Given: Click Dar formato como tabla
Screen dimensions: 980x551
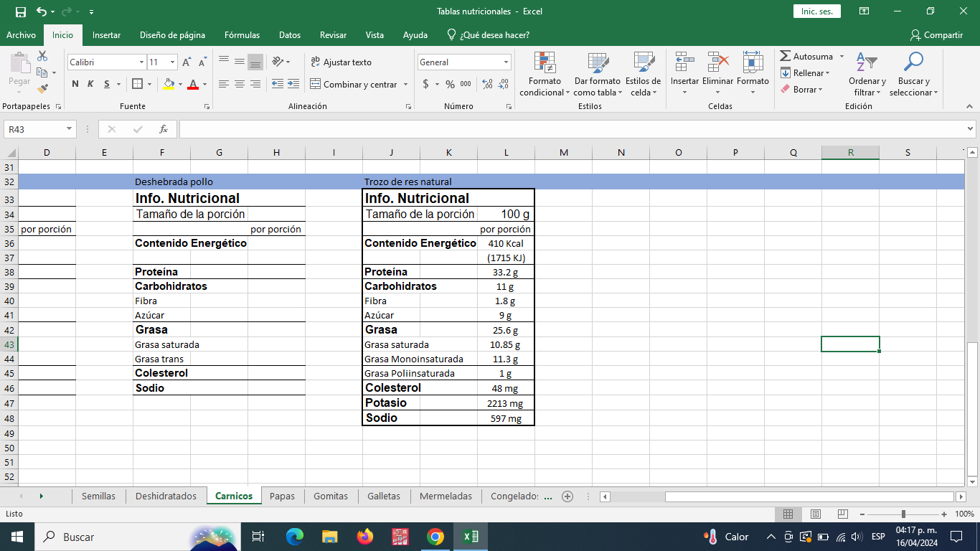Looking at the screenshot, I should tap(597, 75).
